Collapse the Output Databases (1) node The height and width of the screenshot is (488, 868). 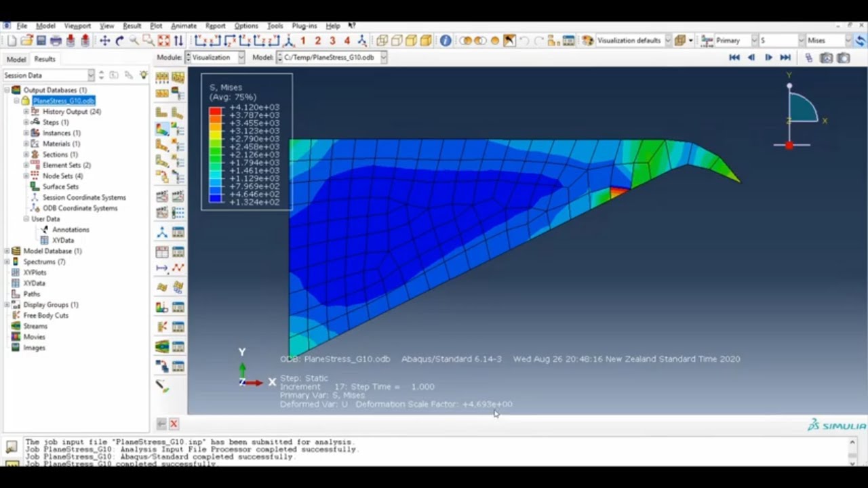click(x=7, y=89)
